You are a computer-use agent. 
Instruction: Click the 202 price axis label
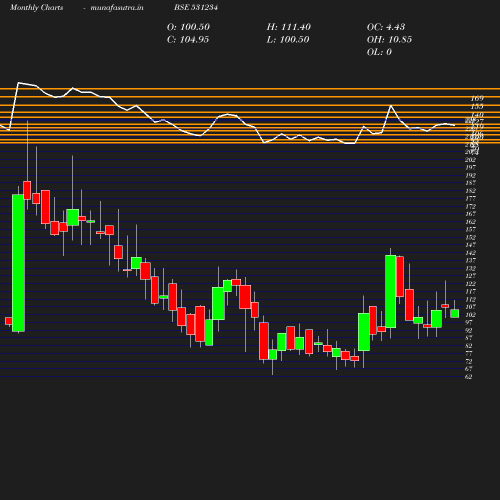(470, 160)
